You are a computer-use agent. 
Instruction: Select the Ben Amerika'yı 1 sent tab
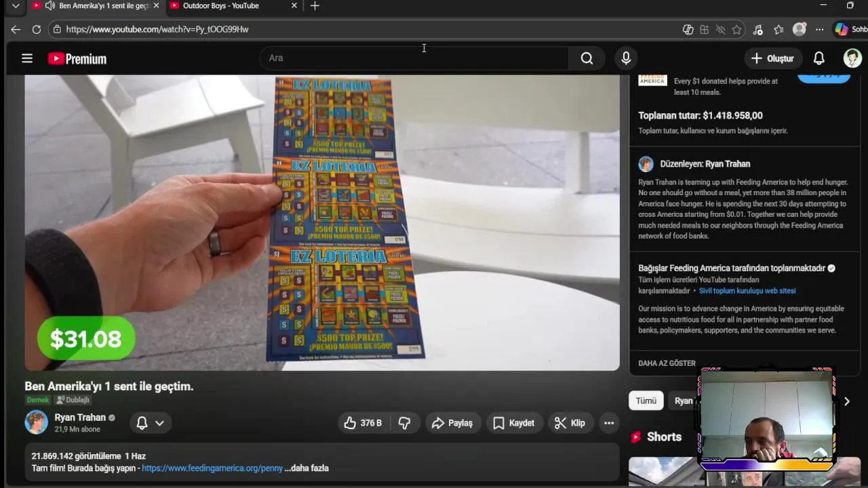(x=97, y=6)
